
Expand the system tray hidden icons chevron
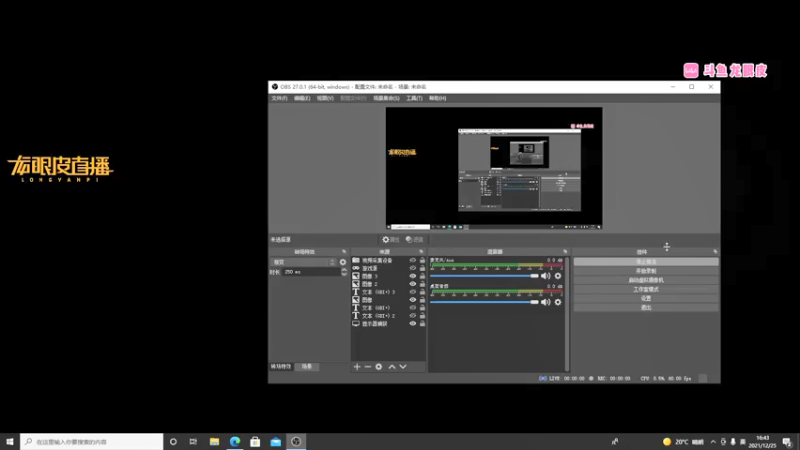click(x=713, y=442)
